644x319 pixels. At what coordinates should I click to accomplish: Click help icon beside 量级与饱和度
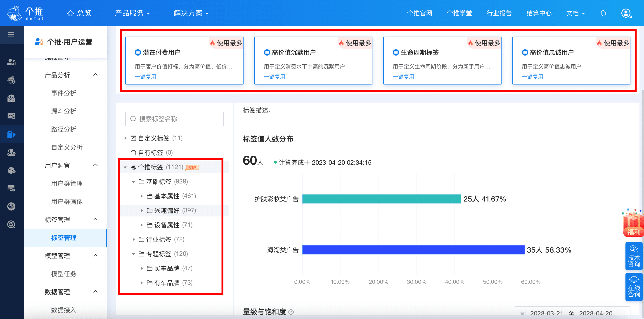pos(291,312)
